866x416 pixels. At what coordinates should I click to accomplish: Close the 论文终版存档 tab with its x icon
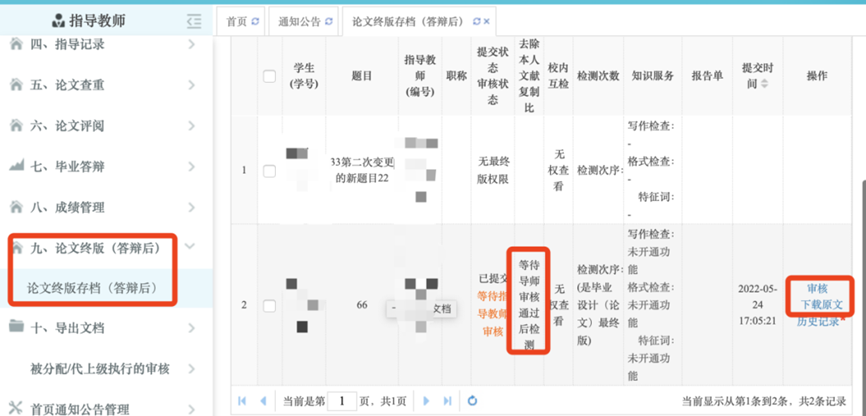(487, 21)
